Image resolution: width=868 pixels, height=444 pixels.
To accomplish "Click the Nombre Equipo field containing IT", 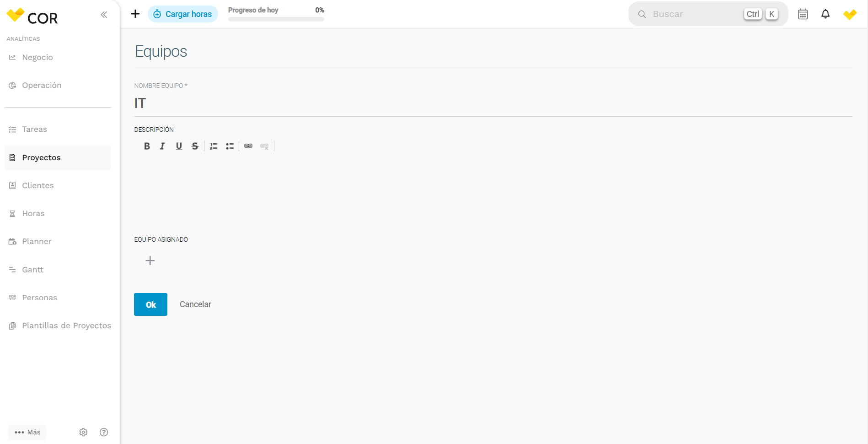I will pyautogui.click(x=493, y=103).
